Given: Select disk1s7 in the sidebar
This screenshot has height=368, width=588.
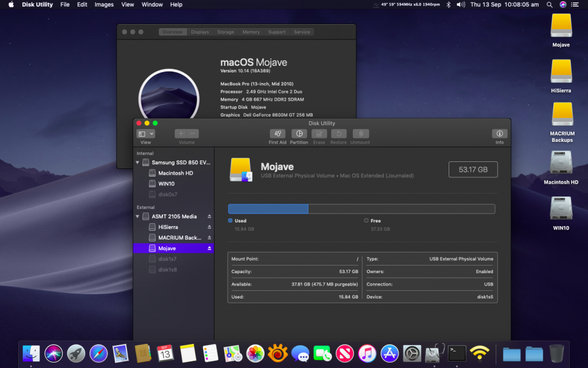Looking at the screenshot, I should (x=173, y=259).
